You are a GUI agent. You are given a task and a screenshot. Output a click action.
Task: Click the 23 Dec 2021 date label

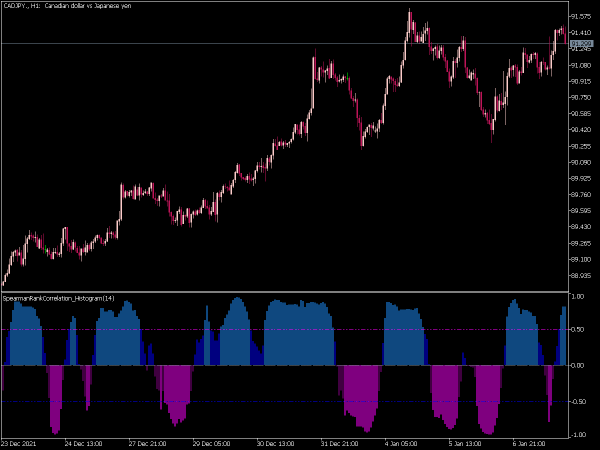pyautogui.click(x=19, y=443)
